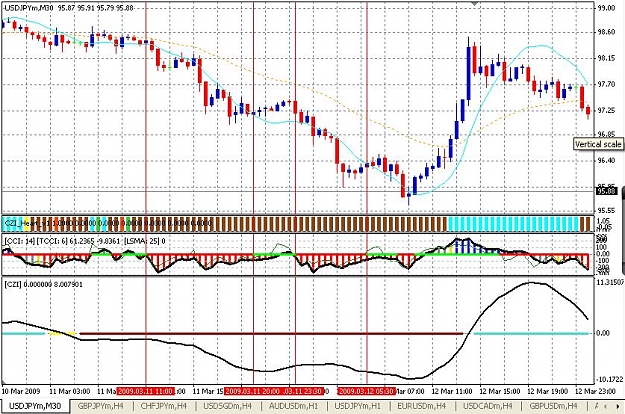Image resolution: width=625 pixels, height=414 pixels.
Task: Click the -10.1722 CZI scale minimum value
Action: coord(609,379)
